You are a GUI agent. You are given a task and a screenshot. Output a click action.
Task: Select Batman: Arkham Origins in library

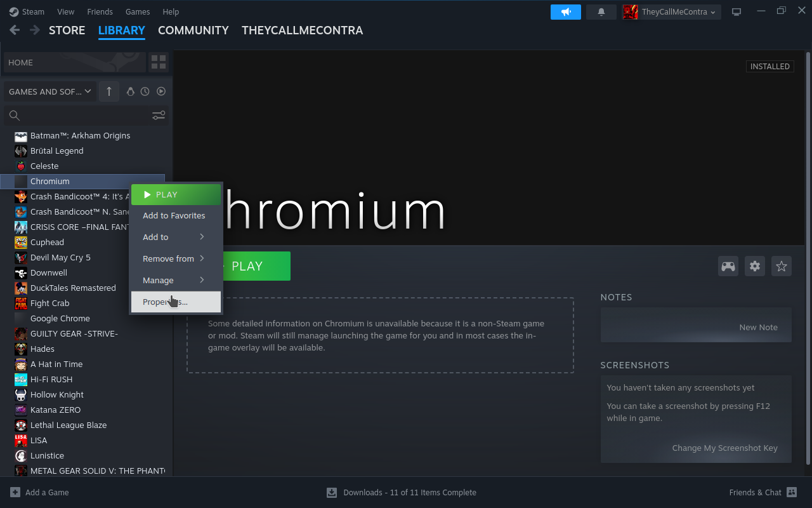[82, 135]
